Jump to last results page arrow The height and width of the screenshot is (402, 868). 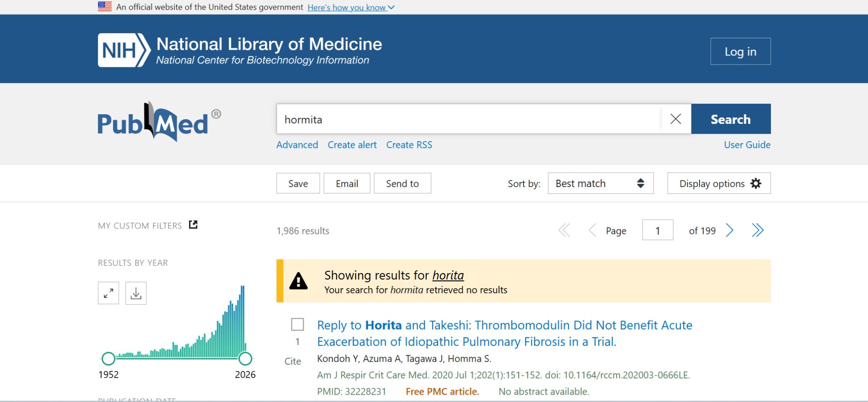click(757, 230)
